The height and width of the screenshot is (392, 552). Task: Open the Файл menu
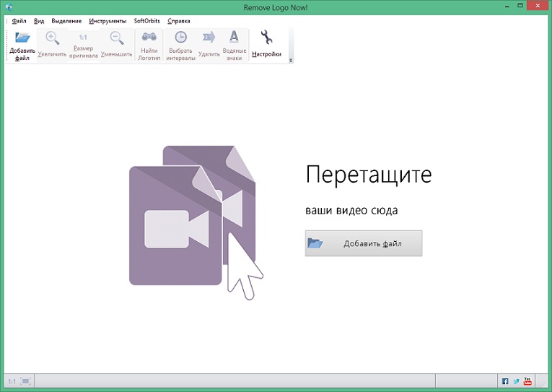(x=19, y=21)
